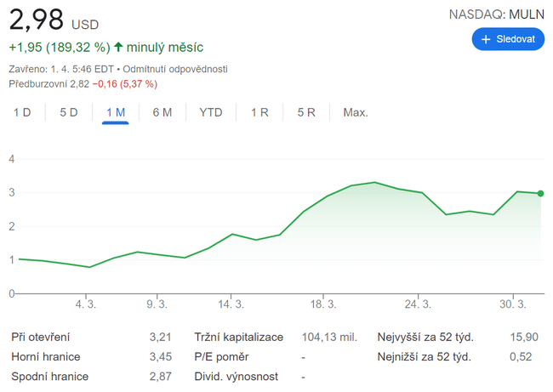The height and width of the screenshot is (392, 553).
Task: Click the Tržní kapitalizace label
Action: [x=238, y=338]
